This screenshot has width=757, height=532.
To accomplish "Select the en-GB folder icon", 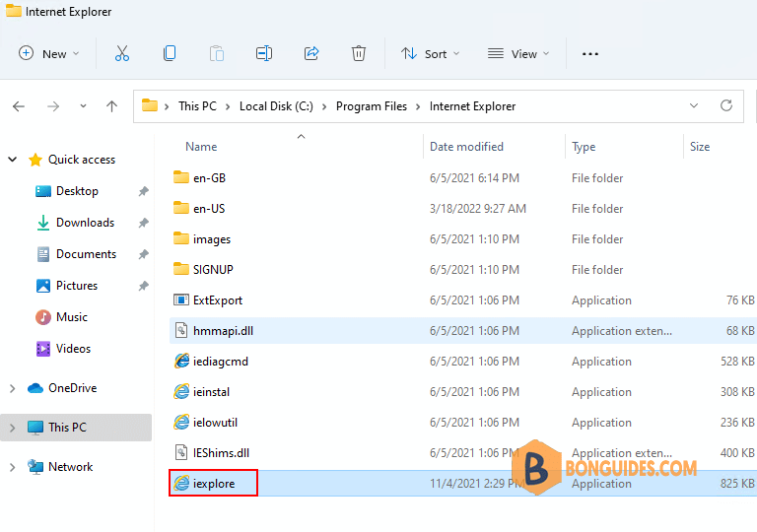I will pyautogui.click(x=181, y=177).
